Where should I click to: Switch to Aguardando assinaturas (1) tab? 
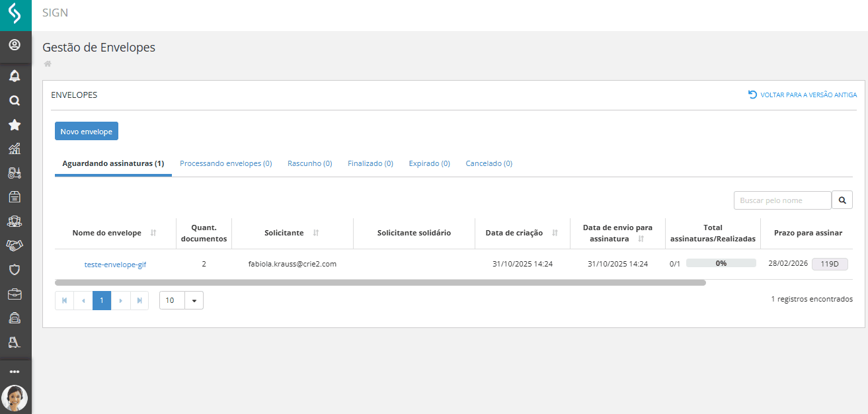pyautogui.click(x=113, y=163)
